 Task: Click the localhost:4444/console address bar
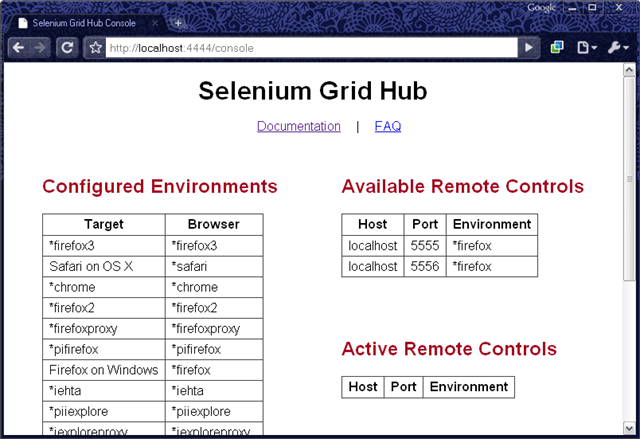tap(311, 48)
